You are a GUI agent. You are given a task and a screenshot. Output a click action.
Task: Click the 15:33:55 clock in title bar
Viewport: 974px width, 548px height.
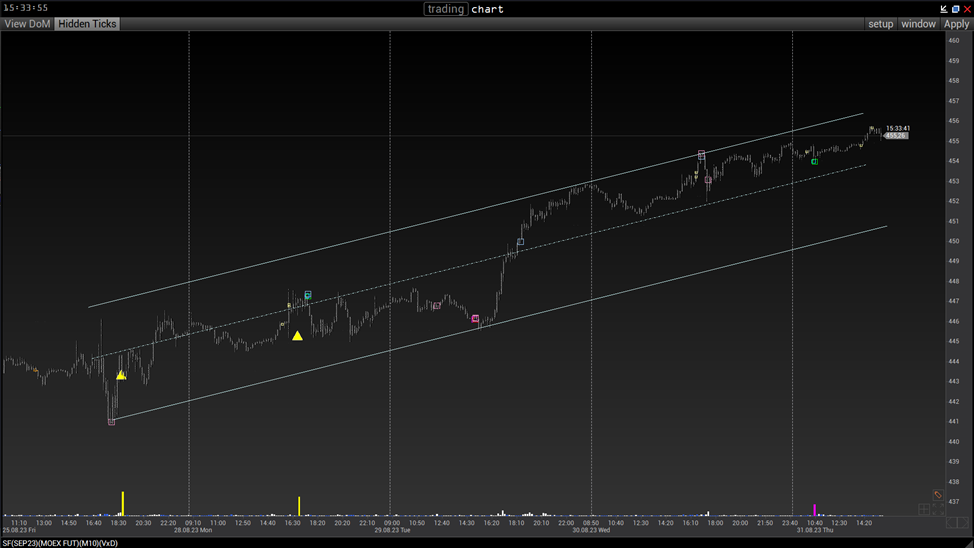pos(25,8)
